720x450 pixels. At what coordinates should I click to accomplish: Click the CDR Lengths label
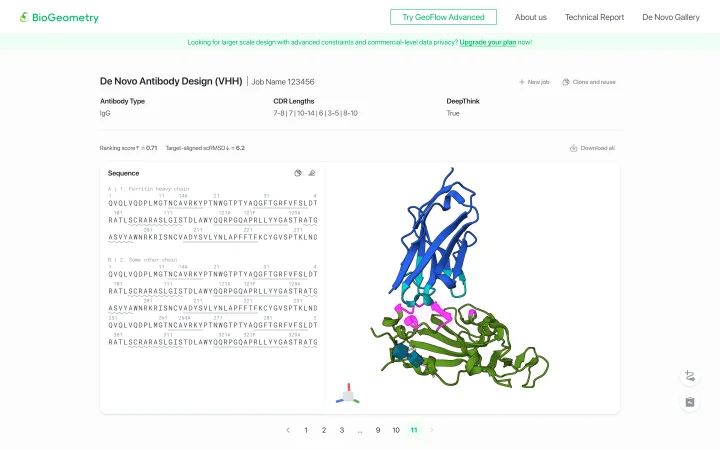click(294, 101)
